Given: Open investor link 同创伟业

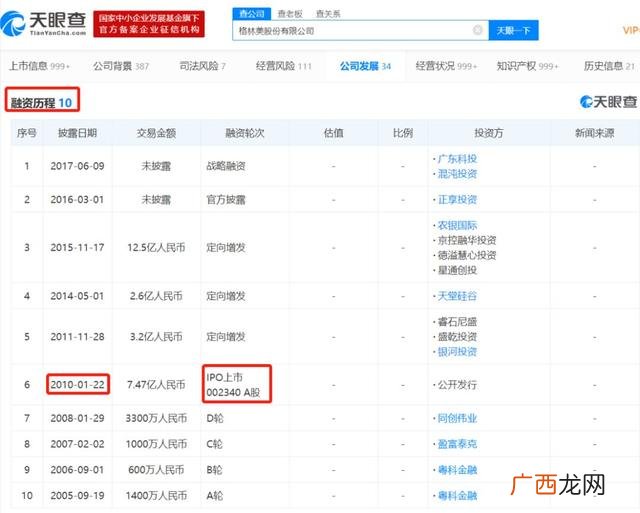Looking at the screenshot, I should [x=457, y=418].
